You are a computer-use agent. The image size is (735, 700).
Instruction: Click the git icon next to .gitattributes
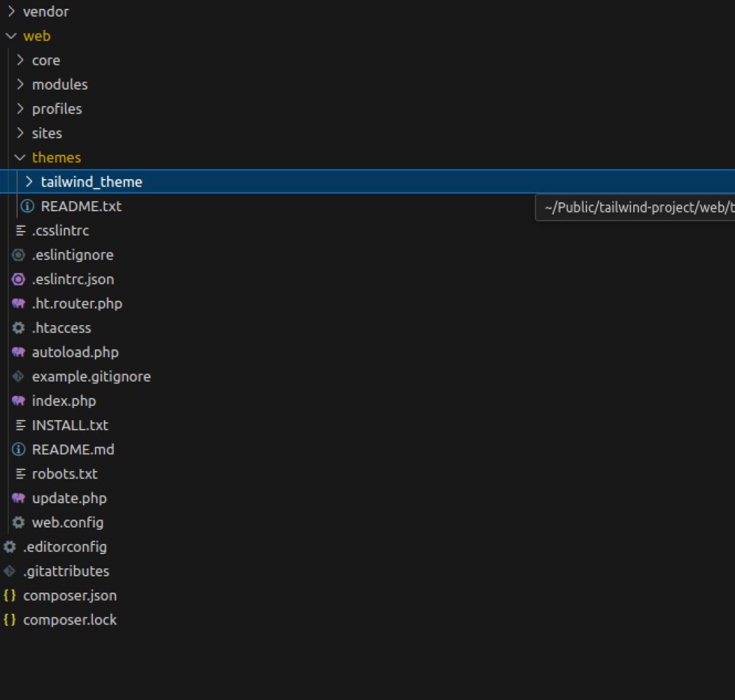pos(10,571)
